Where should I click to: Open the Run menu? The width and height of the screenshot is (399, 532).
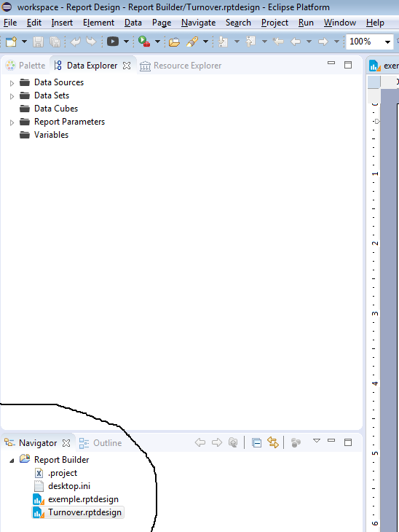(x=306, y=23)
